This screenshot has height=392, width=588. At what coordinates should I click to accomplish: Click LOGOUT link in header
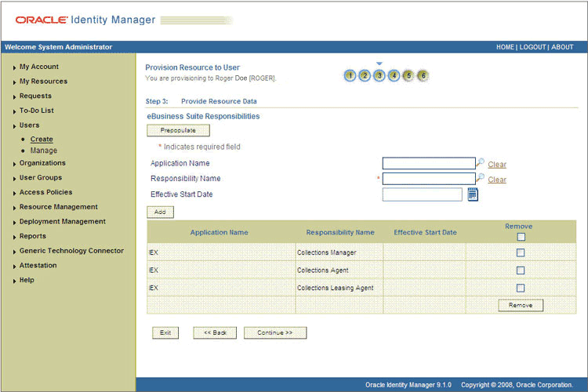[532, 47]
